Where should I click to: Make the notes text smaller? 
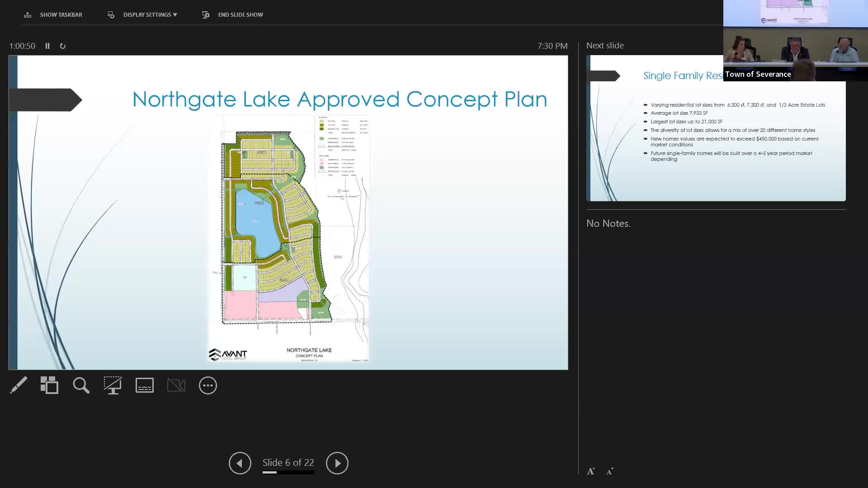(x=610, y=472)
